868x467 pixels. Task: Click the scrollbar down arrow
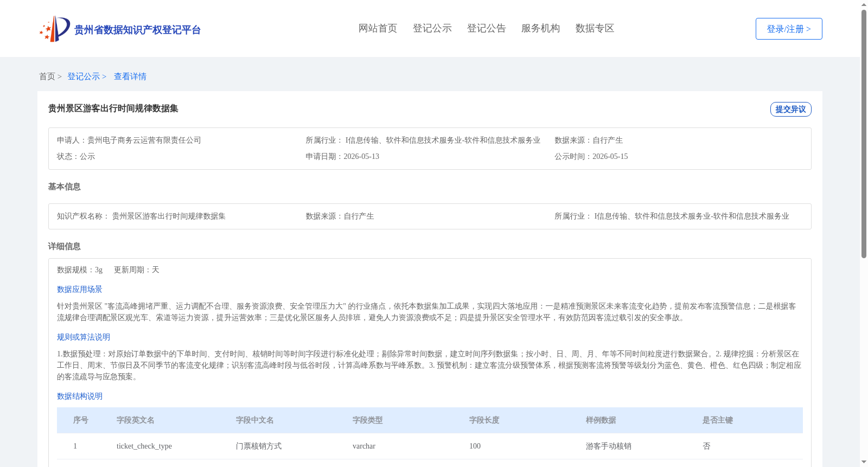coord(864,462)
